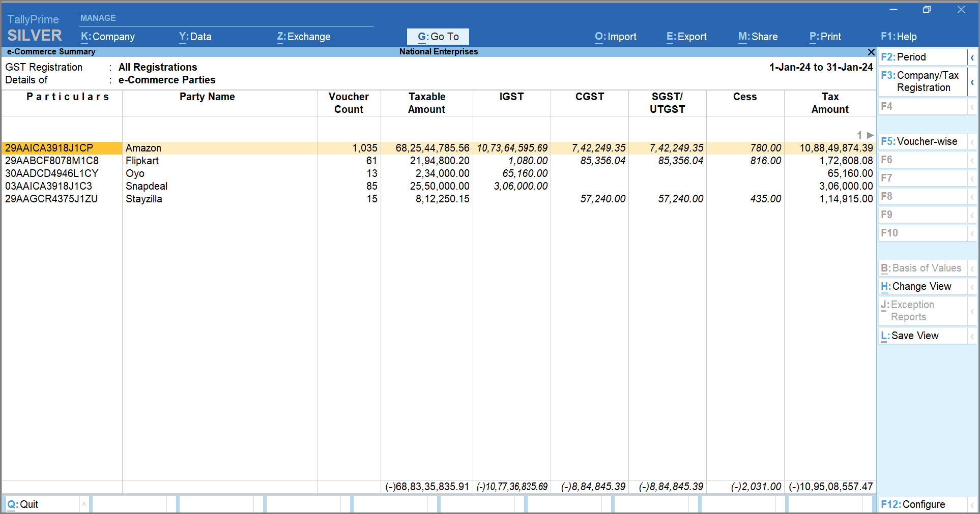Click total taxable amount (-)68,83,35,835.91
This screenshot has width=980, height=514.
click(427, 487)
